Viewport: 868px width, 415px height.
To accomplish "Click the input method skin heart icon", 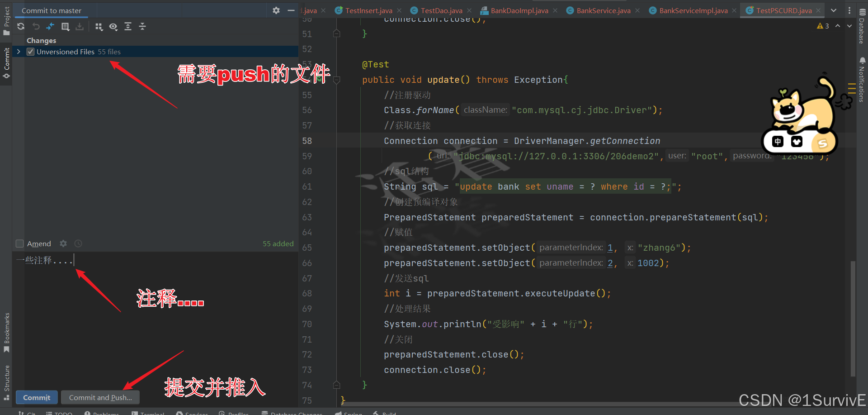I will tap(797, 142).
